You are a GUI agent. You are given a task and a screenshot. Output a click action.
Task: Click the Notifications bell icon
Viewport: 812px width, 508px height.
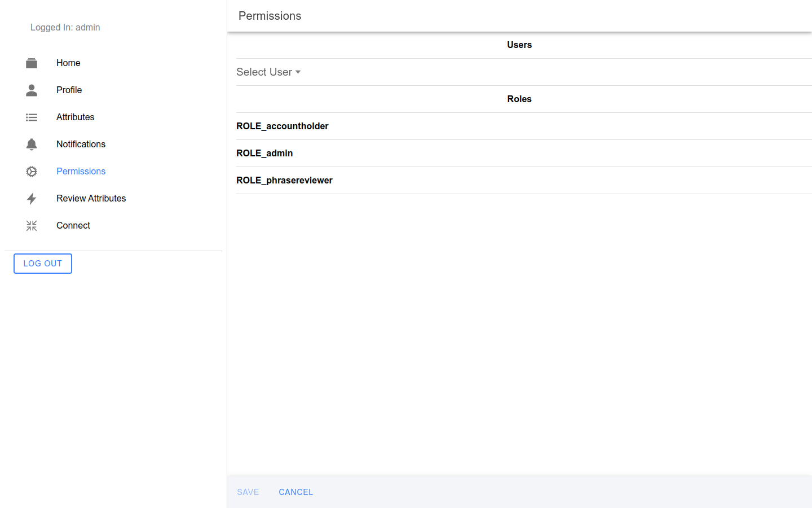pos(32,144)
